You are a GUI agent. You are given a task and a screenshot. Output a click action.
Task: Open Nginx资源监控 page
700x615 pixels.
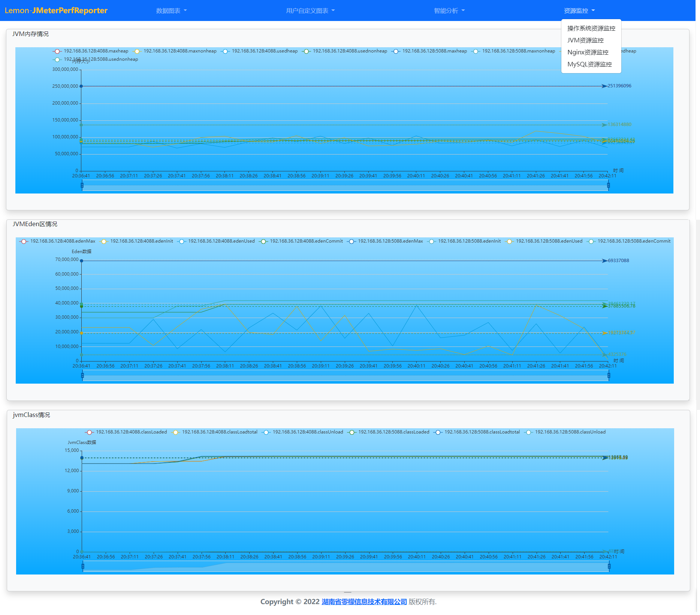(x=591, y=52)
